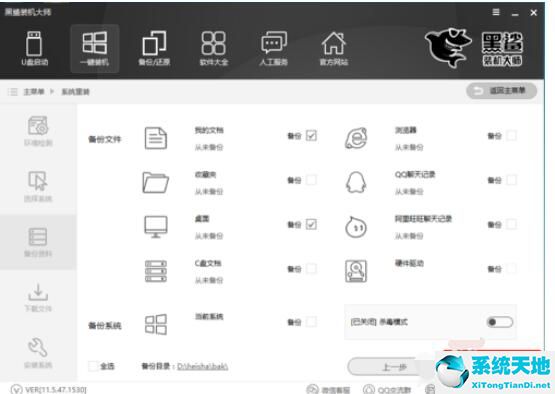
Task: Open the U盘启动 USB boot section
Action: (34, 48)
